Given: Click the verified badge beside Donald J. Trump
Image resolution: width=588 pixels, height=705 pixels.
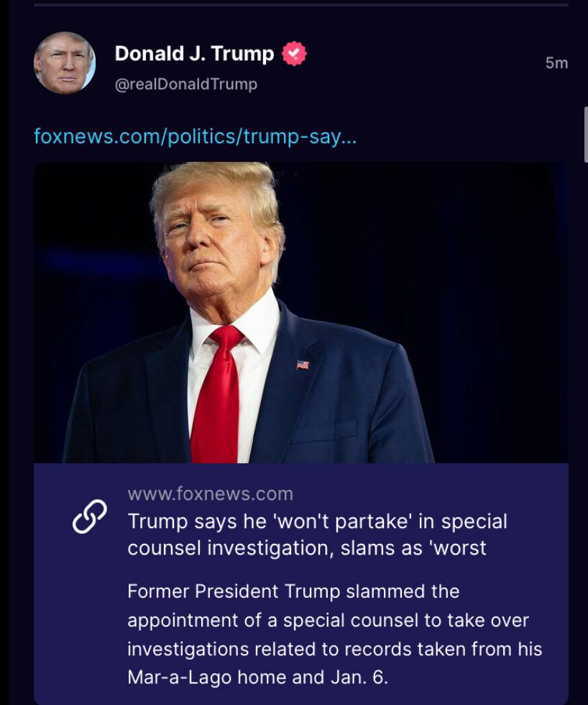Looking at the screenshot, I should [294, 54].
